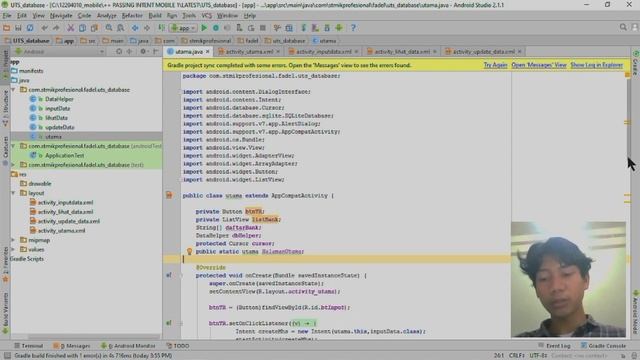Click the navigate Forward arrow icon
Viewport: 640px width, 360px height.
(x=147, y=28)
